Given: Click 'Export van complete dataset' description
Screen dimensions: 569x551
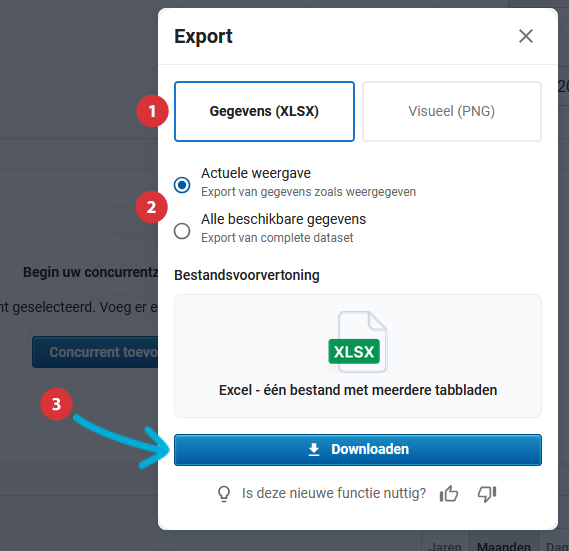Looking at the screenshot, I should [x=277, y=238].
